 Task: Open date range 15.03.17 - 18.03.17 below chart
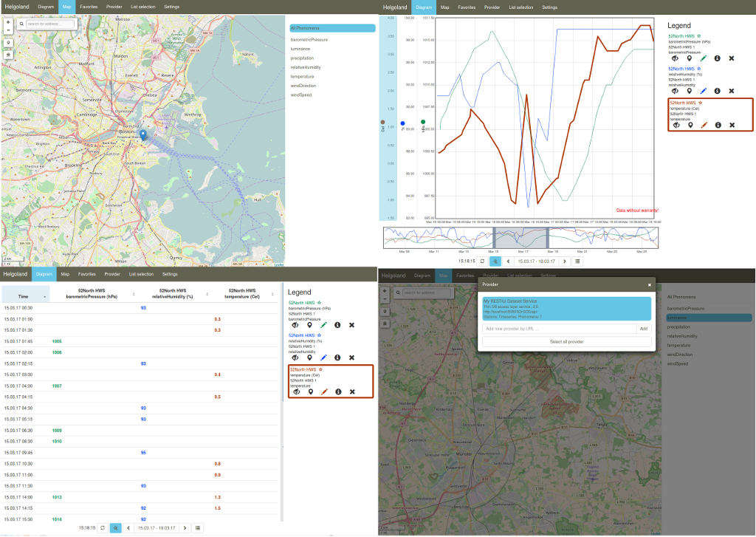coord(536,261)
